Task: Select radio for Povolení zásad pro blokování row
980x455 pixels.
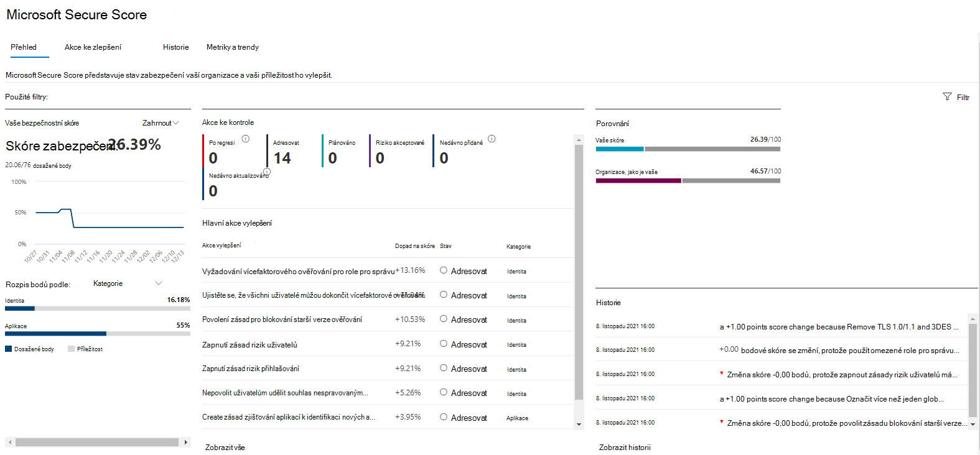Action: pos(444,319)
